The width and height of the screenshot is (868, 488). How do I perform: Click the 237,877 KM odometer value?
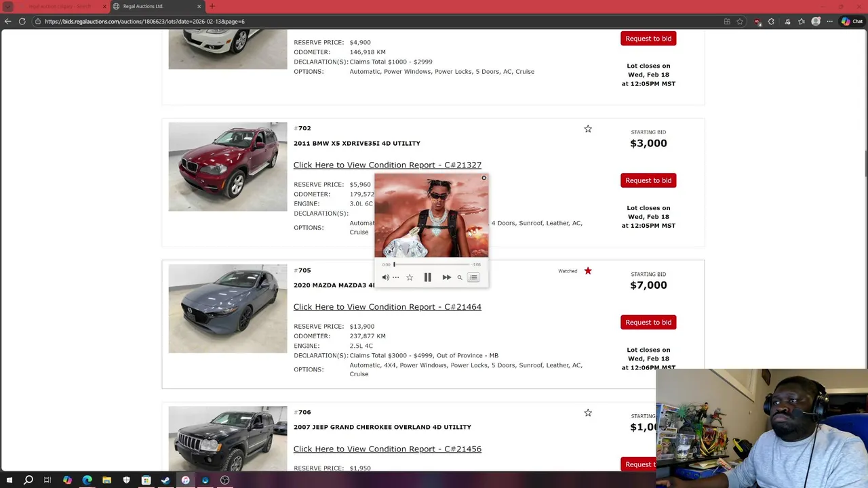pyautogui.click(x=368, y=336)
